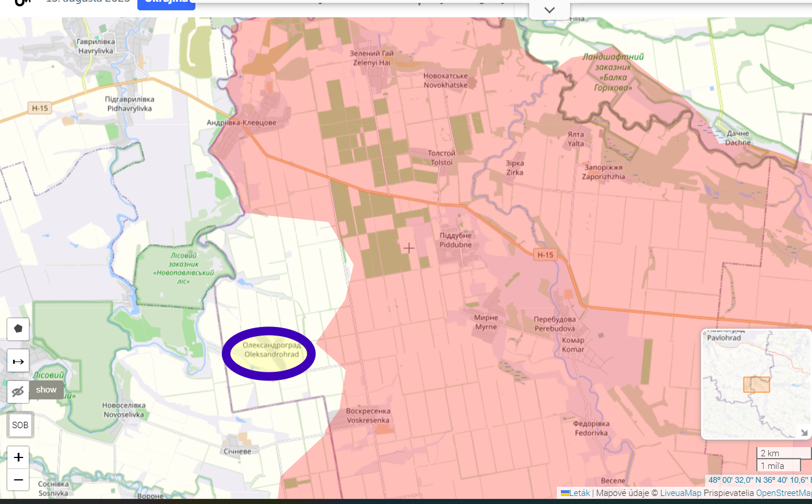Open the LiveuaMap attribution link
Viewport: 812px width, 504px height.
[680, 493]
